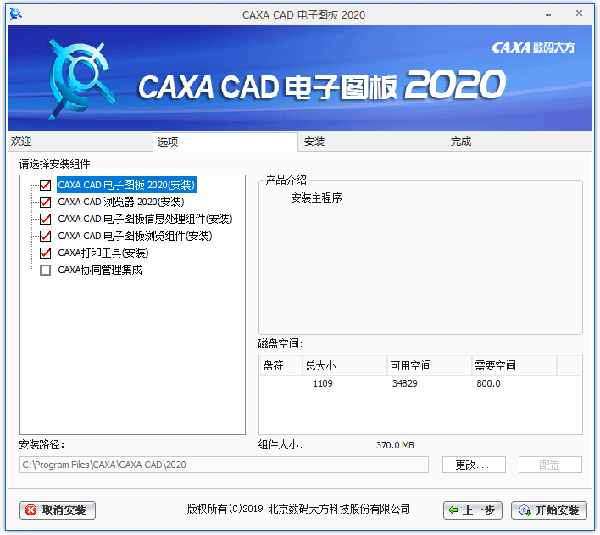
Task: Select CAXA CAD 浏览器 2020 row label
Action: point(121,202)
